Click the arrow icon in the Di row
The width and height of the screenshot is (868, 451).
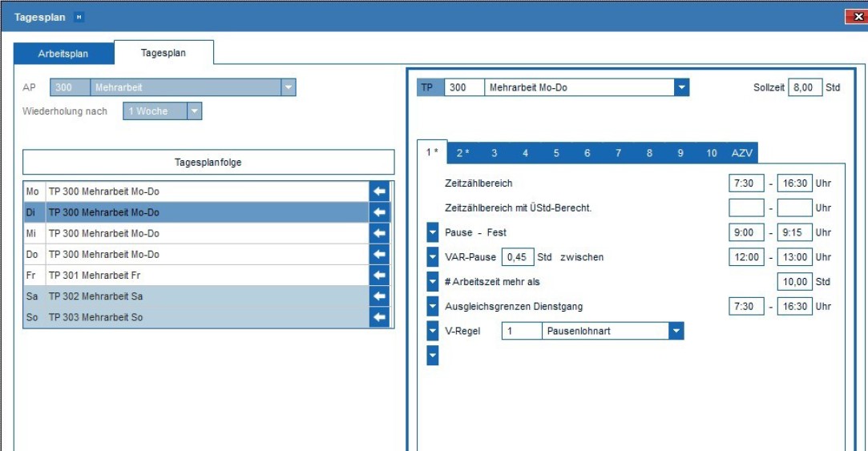(380, 213)
